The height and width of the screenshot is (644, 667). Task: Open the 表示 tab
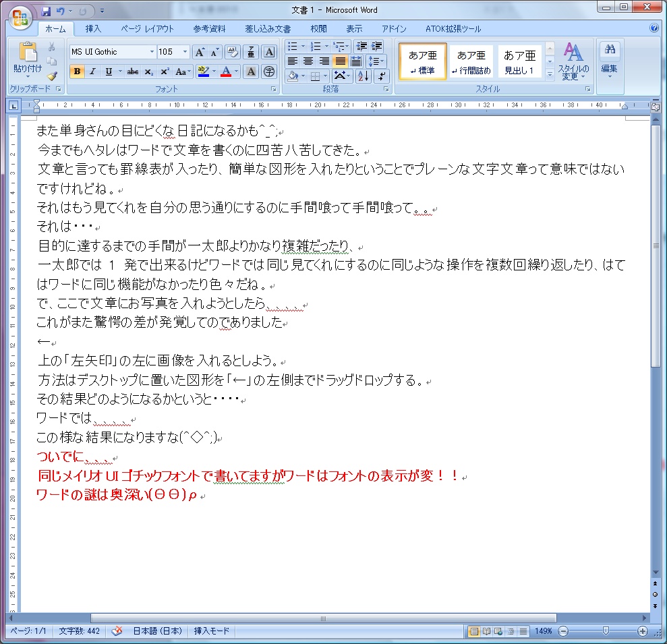coord(354,29)
